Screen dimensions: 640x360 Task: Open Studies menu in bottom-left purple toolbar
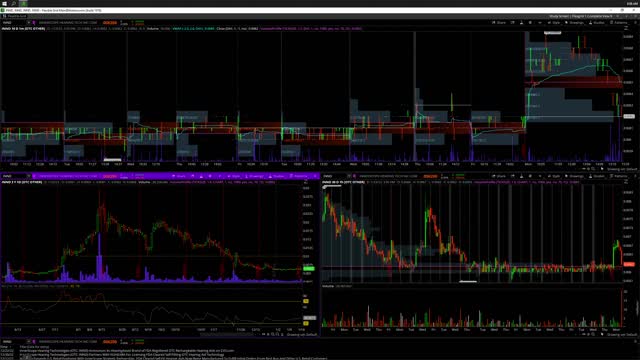click(277, 176)
